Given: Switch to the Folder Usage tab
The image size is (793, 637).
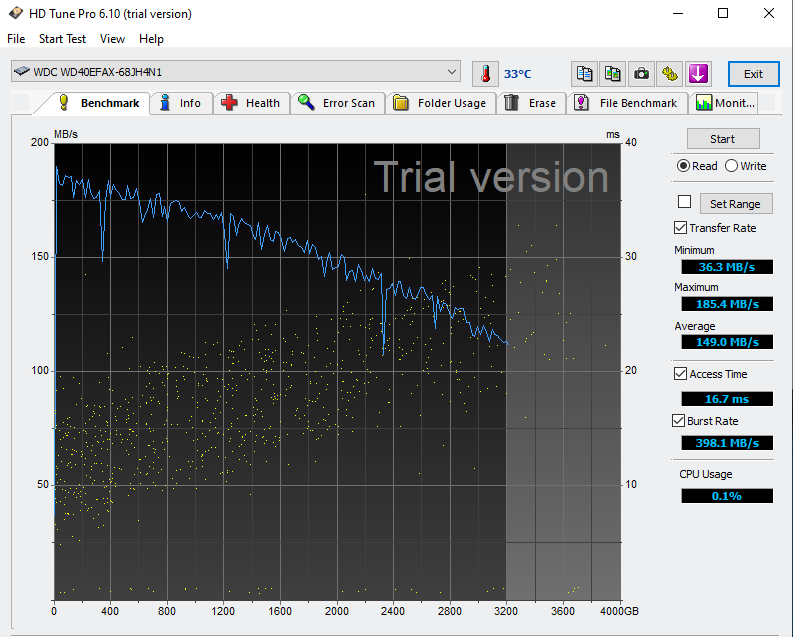Looking at the screenshot, I should (x=440, y=103).
